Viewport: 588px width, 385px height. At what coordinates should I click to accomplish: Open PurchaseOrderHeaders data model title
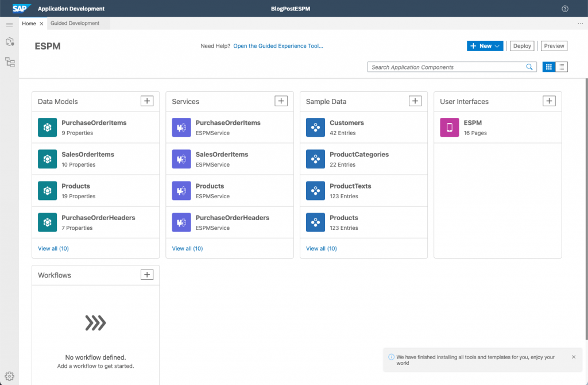(98, 218)
